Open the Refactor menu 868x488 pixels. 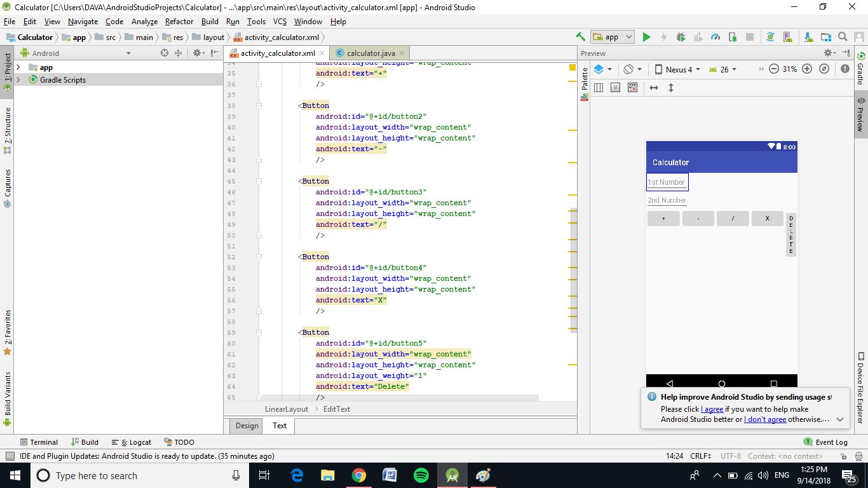point(179,21)
